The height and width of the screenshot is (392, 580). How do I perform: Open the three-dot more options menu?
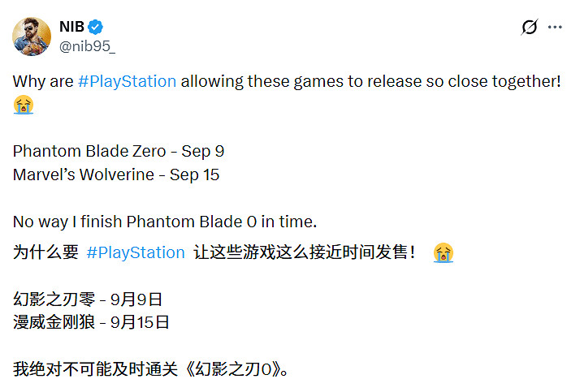coord(555,27)
